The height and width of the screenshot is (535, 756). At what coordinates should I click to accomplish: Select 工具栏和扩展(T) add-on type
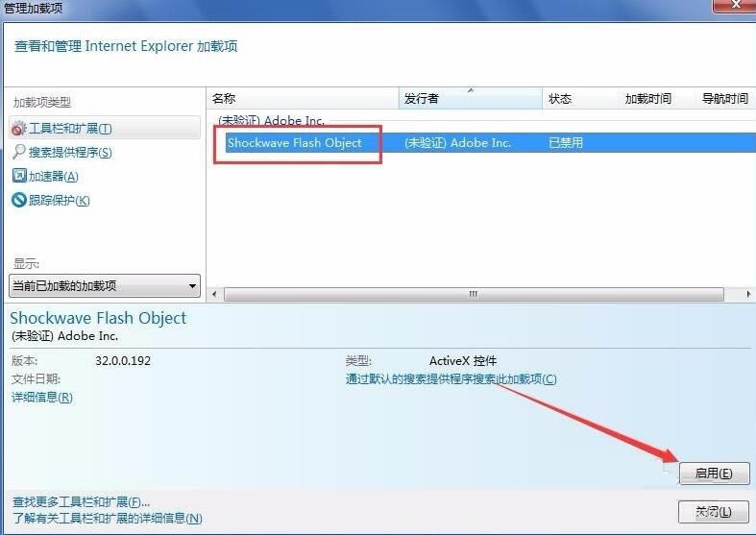pyautogui.click(x=104, y=128)
